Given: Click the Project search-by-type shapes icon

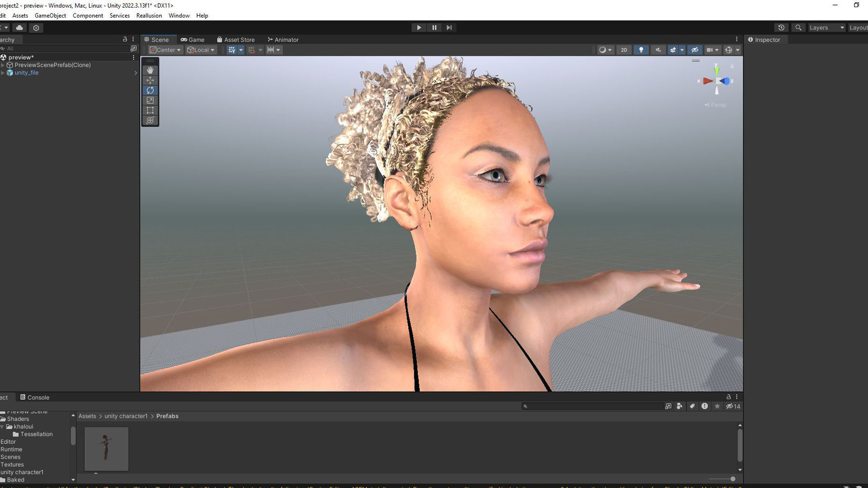Looking at the screenshot, I should (679, 406).
